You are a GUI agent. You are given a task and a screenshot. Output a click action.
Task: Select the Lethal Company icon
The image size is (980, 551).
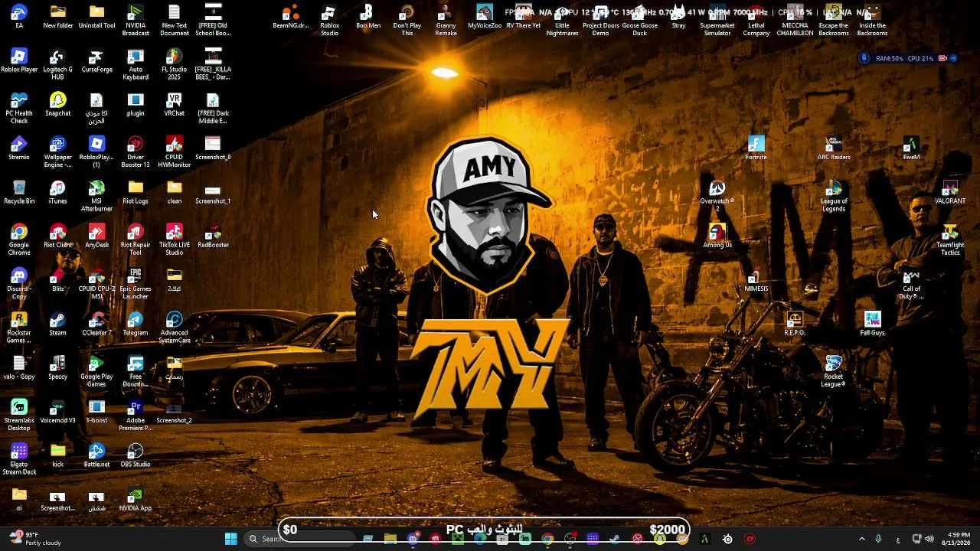coord(756,21)
